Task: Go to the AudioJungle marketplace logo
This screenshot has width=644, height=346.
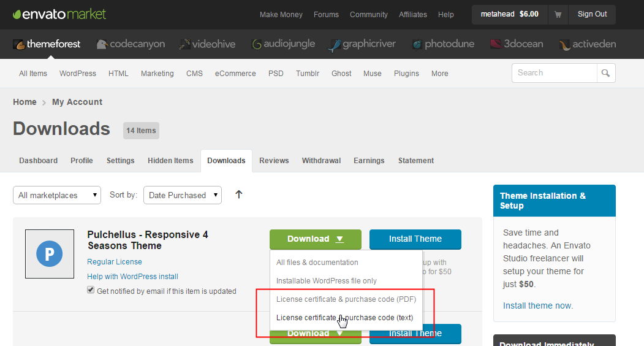Action: tap(283, 44)
